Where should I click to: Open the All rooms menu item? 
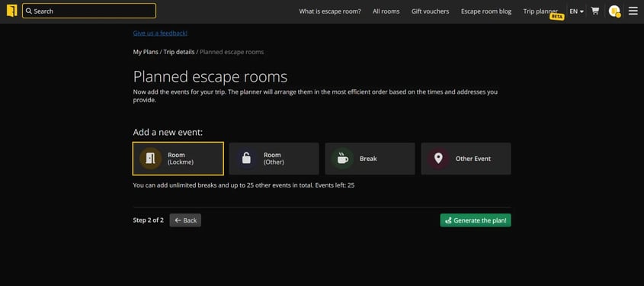click(x=386, y=11)
